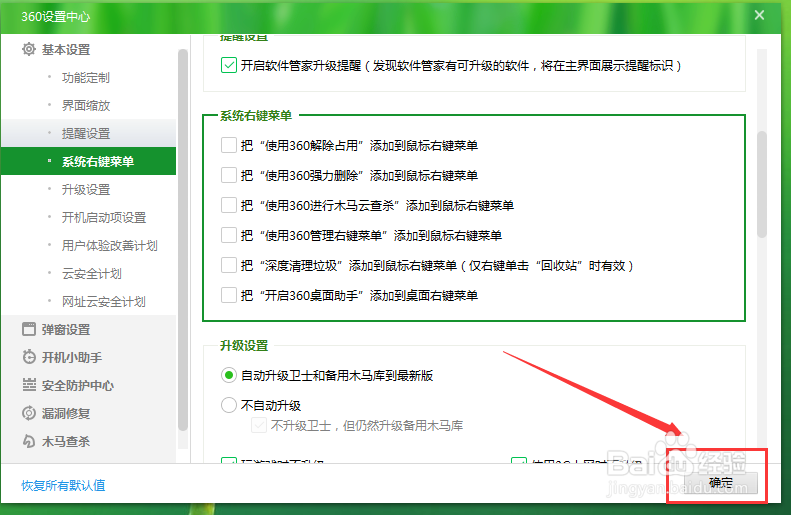Go to 提醒设置 in sidebar
The image size is (791, 515).
pyautogui.click(x=88, y=134)
